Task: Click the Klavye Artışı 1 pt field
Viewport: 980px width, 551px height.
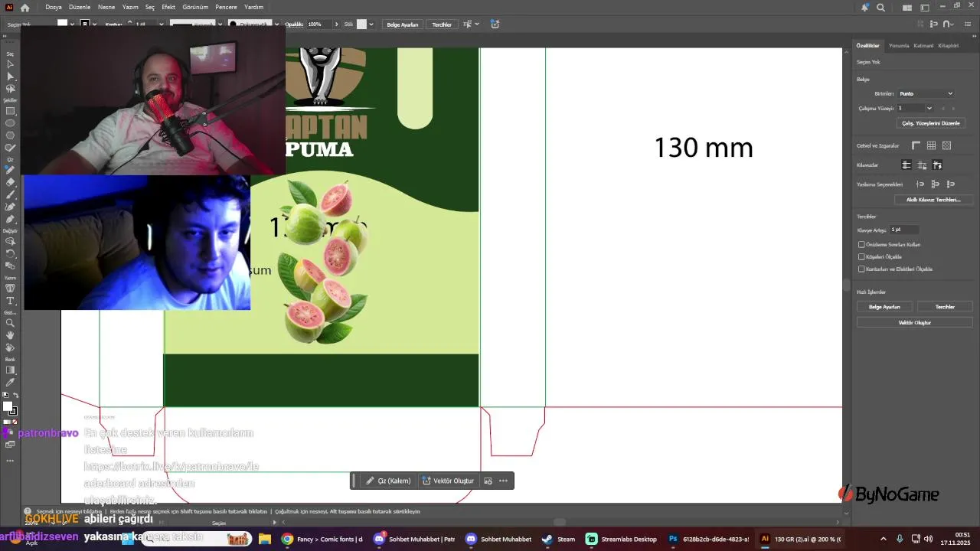Action: pyautogui.click(x=903, y=230)
